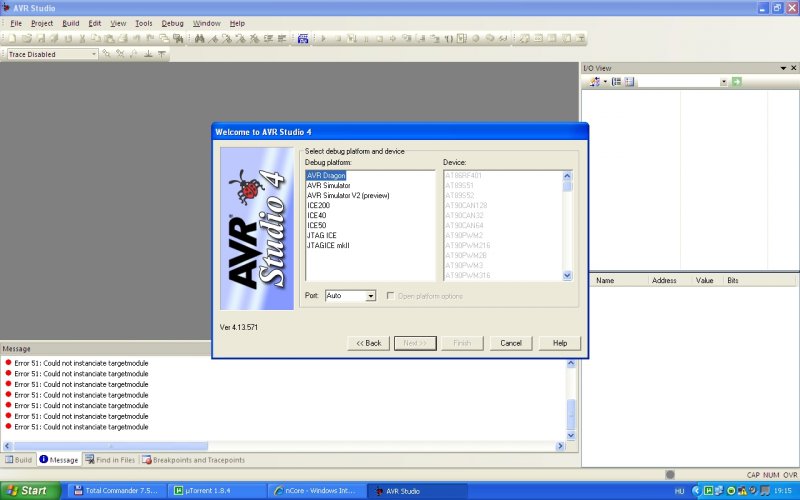
Task: Switch to nCore Internet Explorer taskbar item
Action: [x=317, y=491]
